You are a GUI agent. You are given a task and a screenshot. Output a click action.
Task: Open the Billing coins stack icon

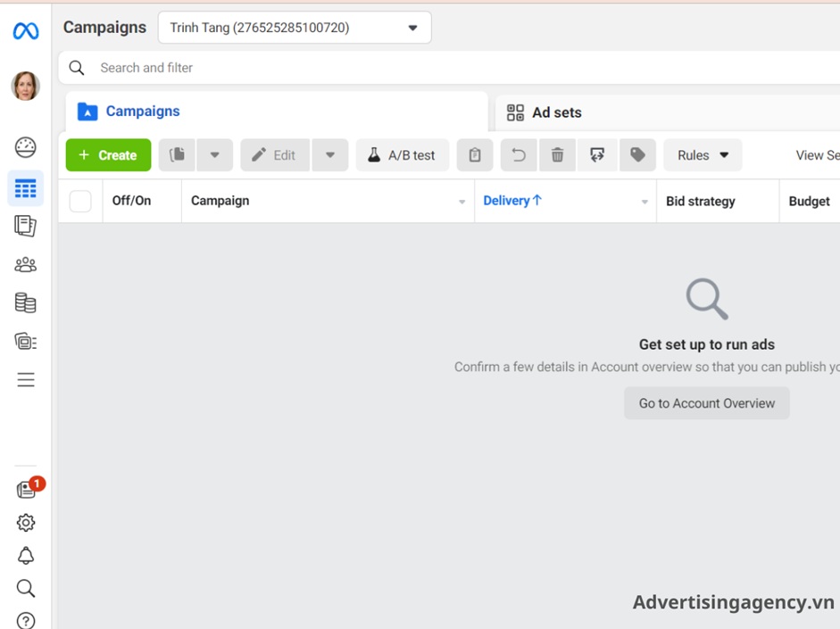[x=25, y=303]
